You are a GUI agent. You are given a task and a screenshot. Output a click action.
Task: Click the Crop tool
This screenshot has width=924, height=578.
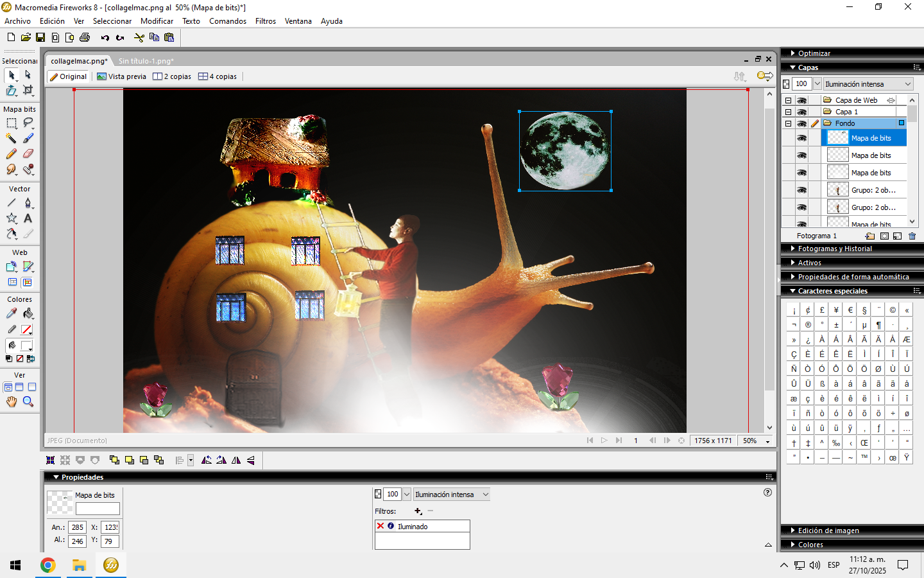click(x=28, y=91)
